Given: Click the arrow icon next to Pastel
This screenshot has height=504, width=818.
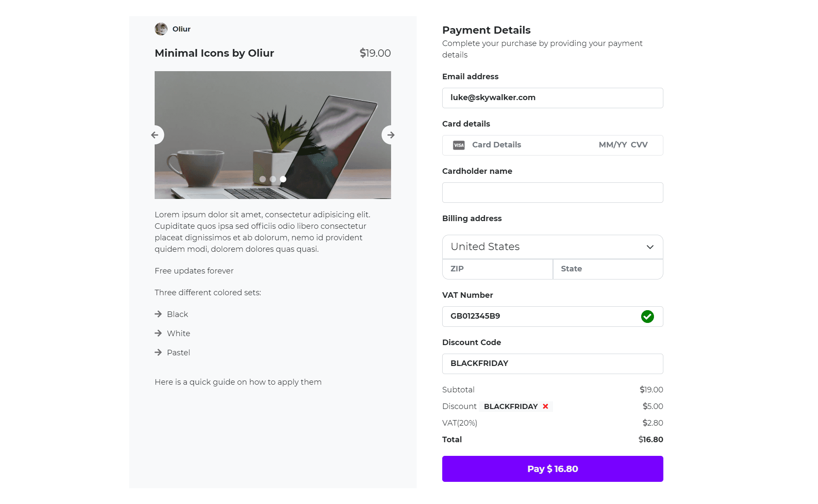Looking at the screenshot, I should coord(158,351).
